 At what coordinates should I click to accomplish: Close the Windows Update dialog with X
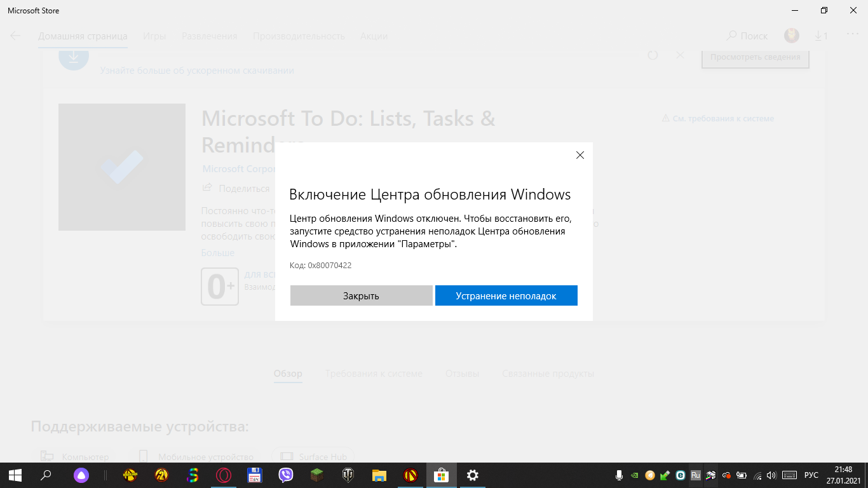click(x=580, y=155)
